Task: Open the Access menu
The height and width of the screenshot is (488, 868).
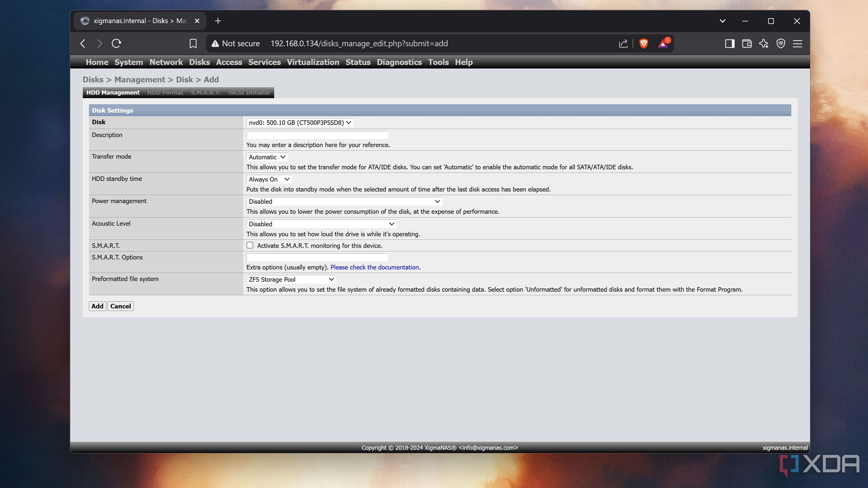Action: (x=229, y=62)
